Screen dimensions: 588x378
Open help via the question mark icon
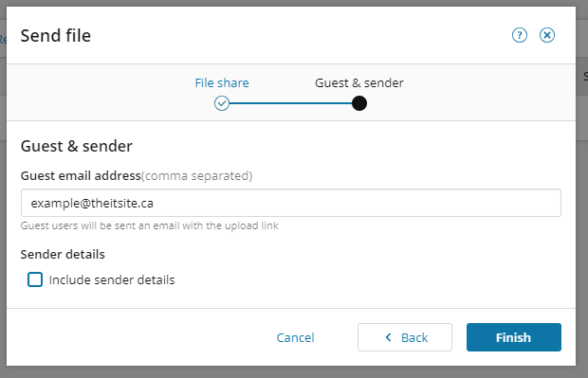[x=520, y=35]
